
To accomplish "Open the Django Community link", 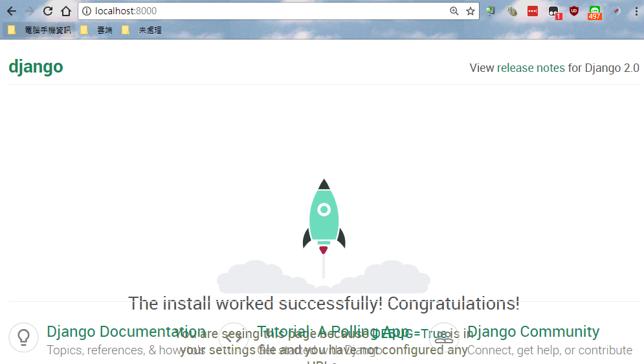I will (533, 332).
